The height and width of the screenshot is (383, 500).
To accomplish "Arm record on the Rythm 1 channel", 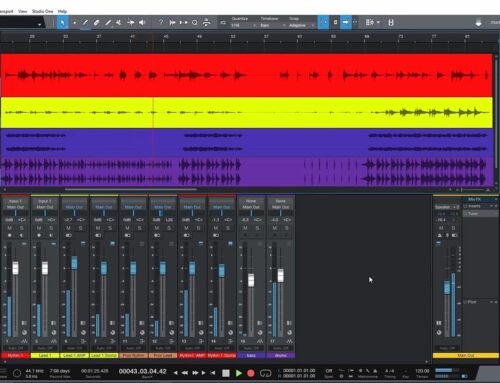I will pyautogui.click(x=9, y=235).
